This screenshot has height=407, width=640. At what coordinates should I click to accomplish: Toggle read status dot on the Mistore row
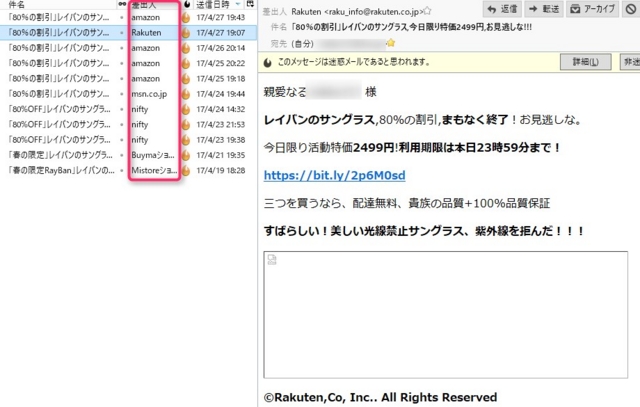click(x=122, y=171)
